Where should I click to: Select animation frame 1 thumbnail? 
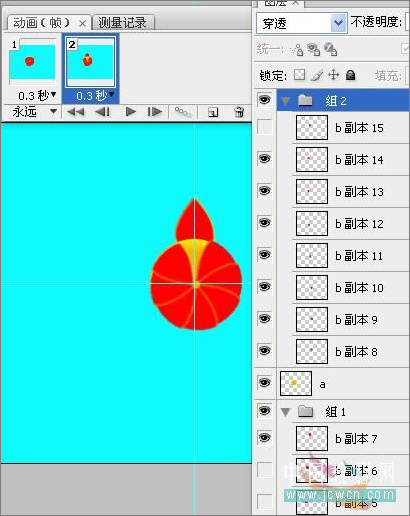[x=32, y=61]
